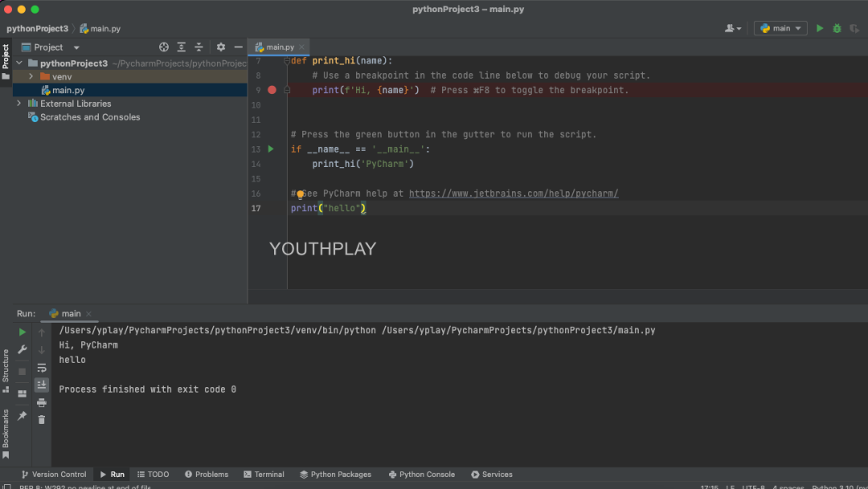Viewport: 868px width, 489px height.
Task: Click the wrench icon in Run panel
Action: pyautogui.click(x=23, y=350)
